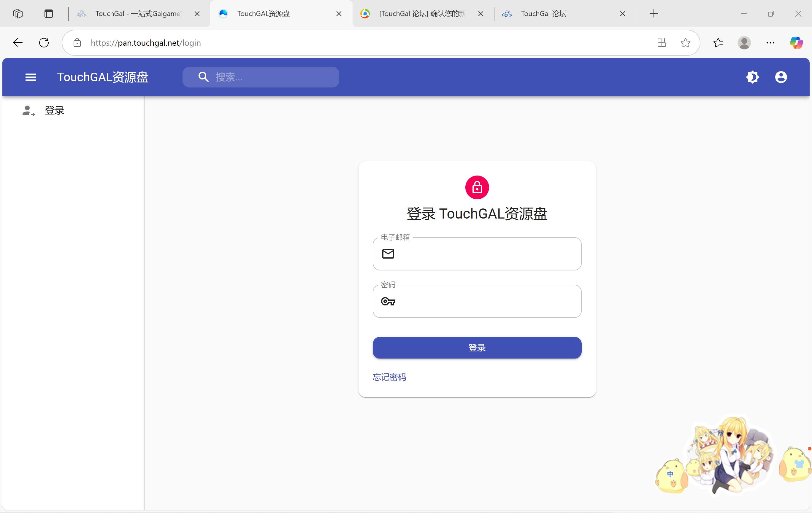This screenshot has height=513, width=812.
Task: Open the split screen apps icon in address bar
Action: [662, 43]
